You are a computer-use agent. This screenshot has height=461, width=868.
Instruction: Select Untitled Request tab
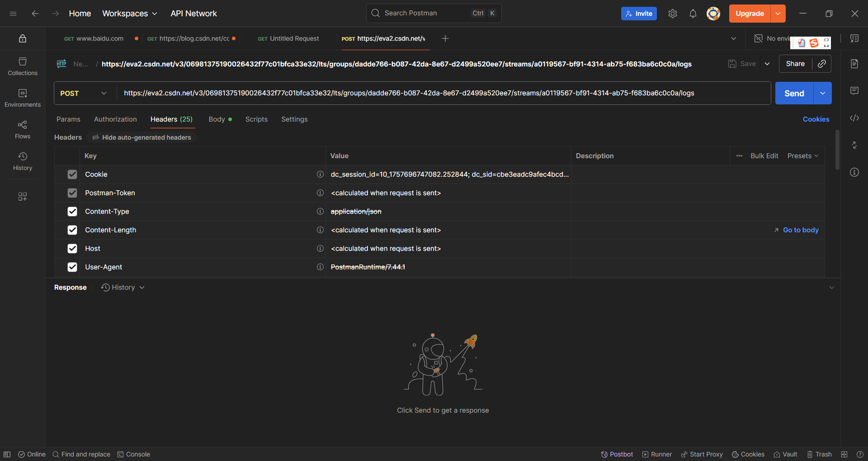(x=288, y=38)
